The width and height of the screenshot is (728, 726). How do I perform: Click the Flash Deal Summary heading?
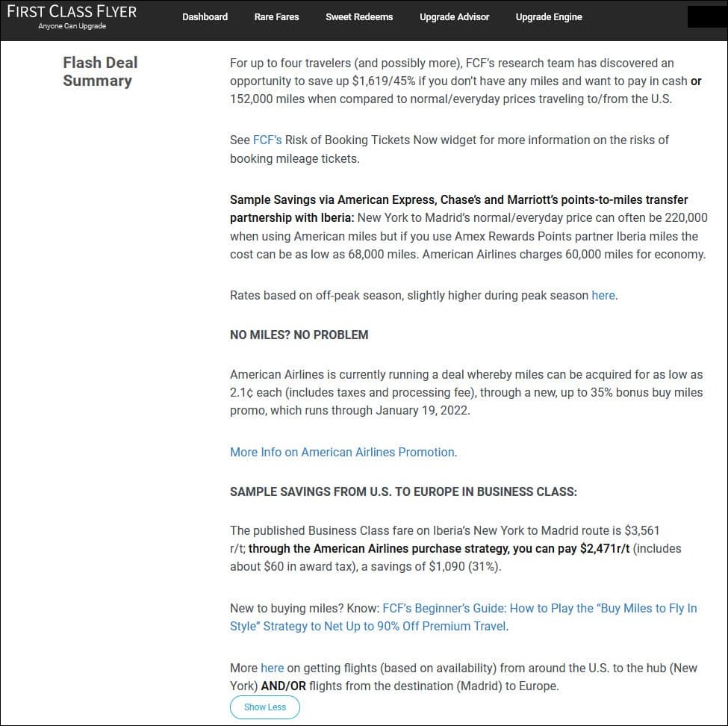[x=100, y=72]
